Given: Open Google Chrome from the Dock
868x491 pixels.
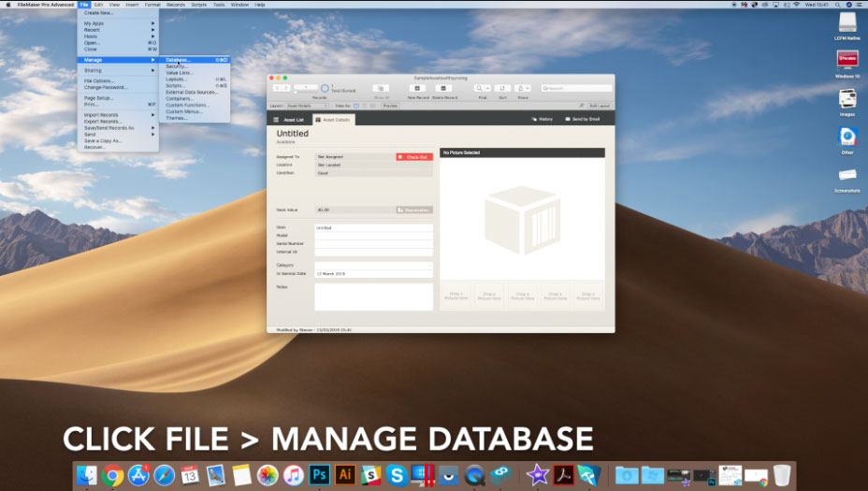Looking at the screenshot, I should (x=112, y=475).
